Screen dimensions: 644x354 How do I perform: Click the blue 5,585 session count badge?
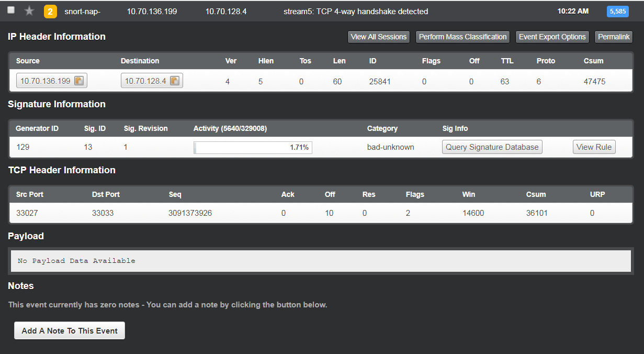click(617, 12)
